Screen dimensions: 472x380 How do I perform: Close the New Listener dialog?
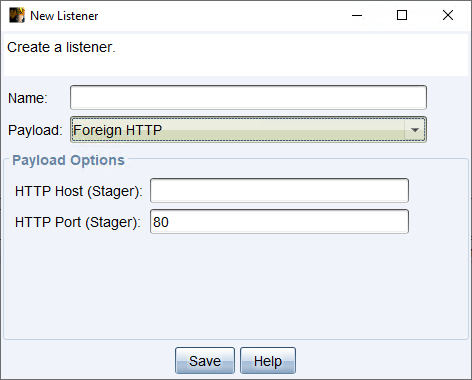(448, 15)
